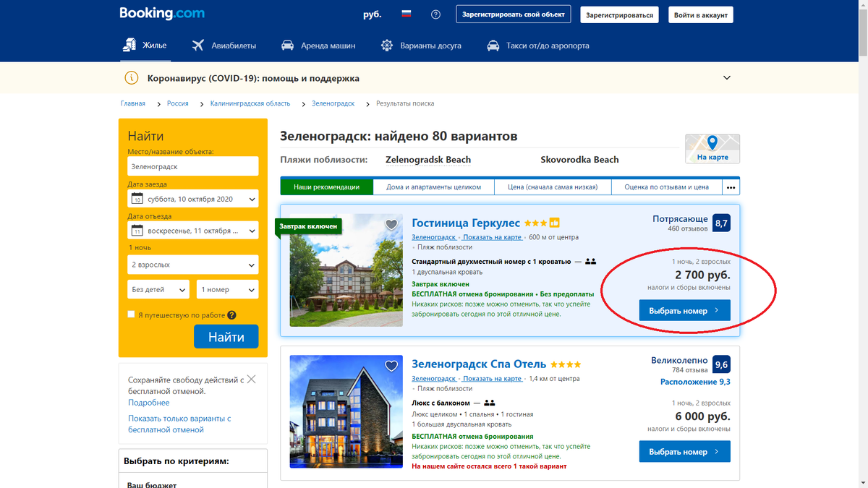Select 'Жилье' navigation tab
The height and width of the screenshot is (488, 868).
point(145,46)
